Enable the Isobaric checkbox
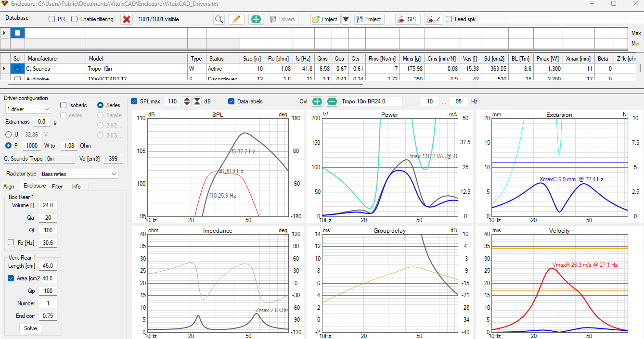Image resolution: width=644 pixels, height=339 pixels. pyautogui.click(x=64, y=105)
